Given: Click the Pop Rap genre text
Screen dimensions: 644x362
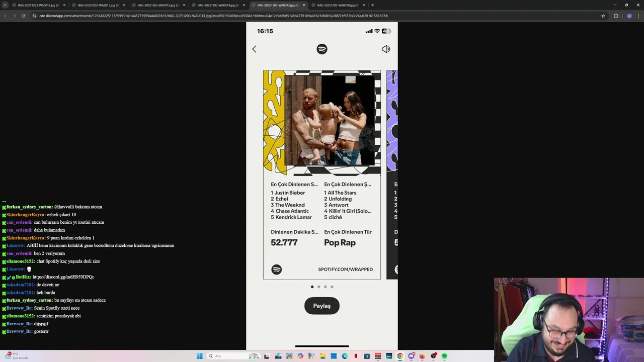Looking at the screenshot, I should pos(340,242).
